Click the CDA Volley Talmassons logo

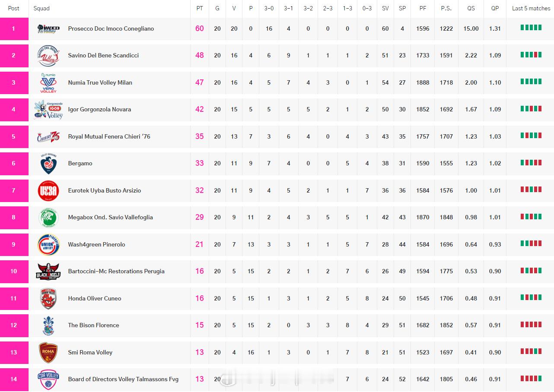pyautogui.click(x=48, y=379)
